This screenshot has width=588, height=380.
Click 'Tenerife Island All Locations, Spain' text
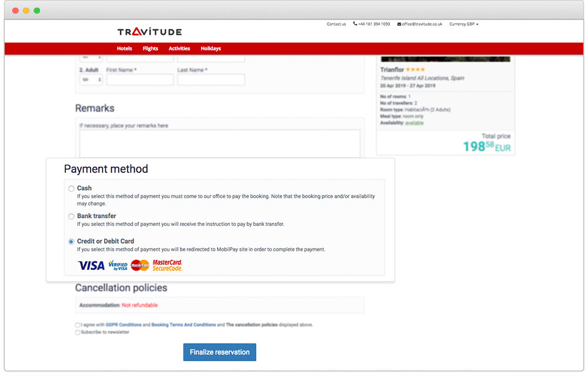tap(422, 78)
